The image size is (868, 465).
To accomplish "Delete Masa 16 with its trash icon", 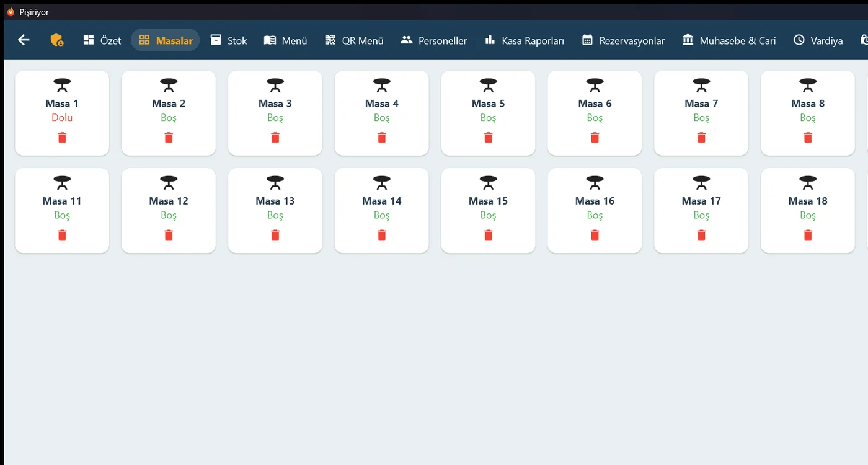I will [x=595, y=235].
